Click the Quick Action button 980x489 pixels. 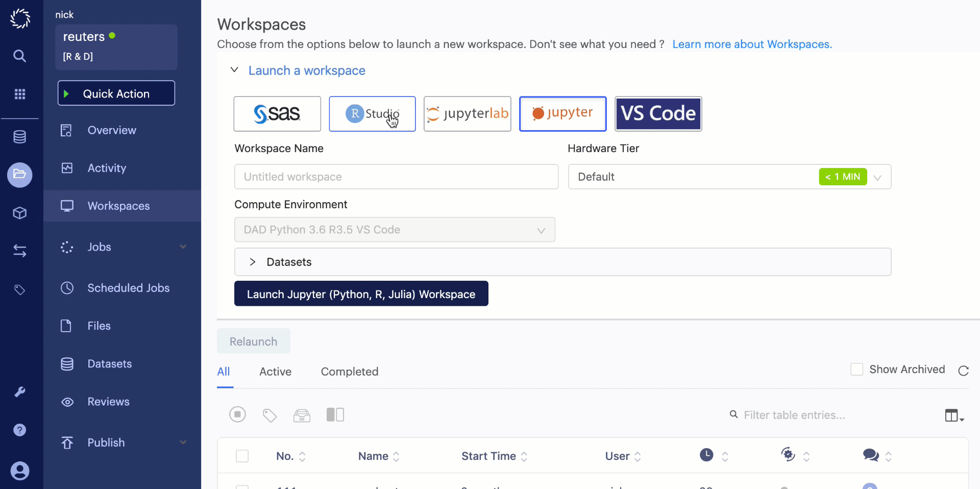click(x=116, y=93)
